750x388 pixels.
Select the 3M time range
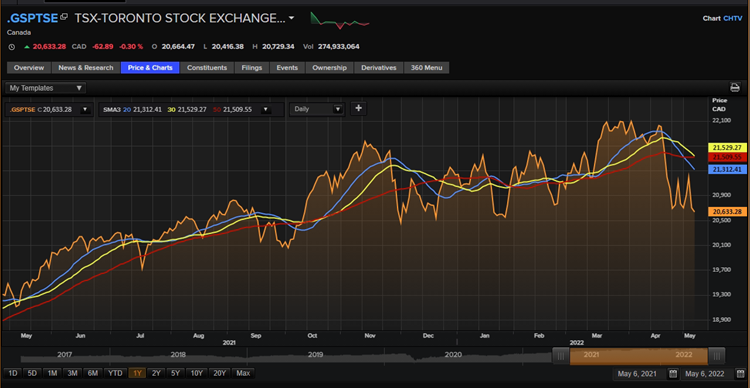click(73, 373)
